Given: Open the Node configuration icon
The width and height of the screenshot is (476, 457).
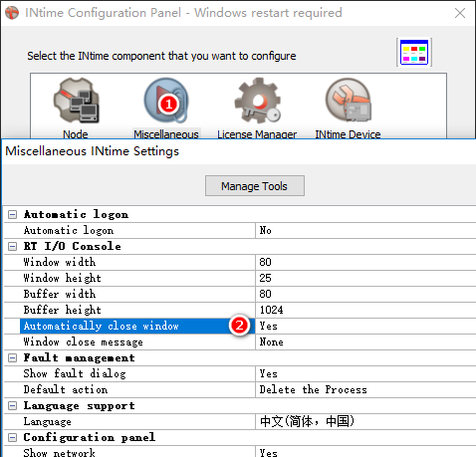Looking at the screenshot, I should click(76, 101).
